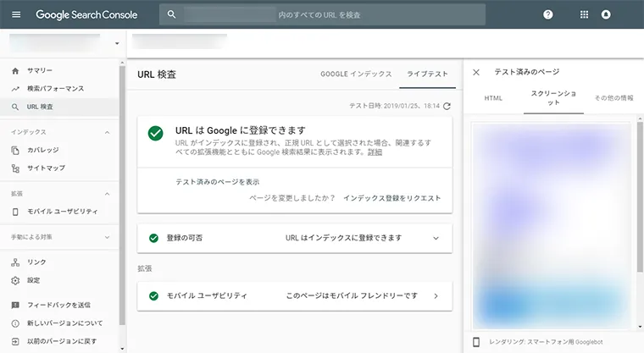Click the feedback icon beside フィードバックを送信
The image size is (644, 353).
[x=15, y=305]
